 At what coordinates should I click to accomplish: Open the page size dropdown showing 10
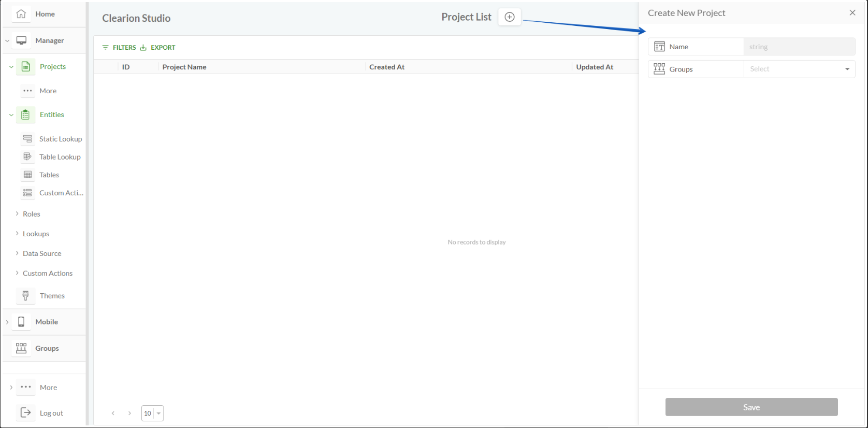tap(152, 413)
